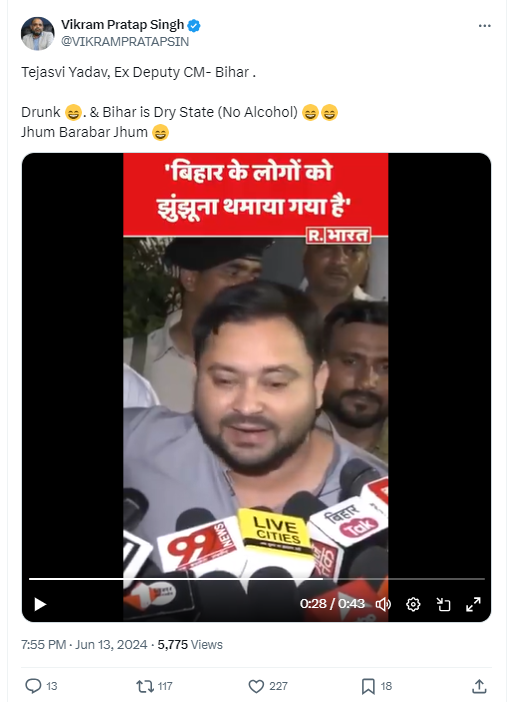Open the three-dot more options menu

(485, 26)
